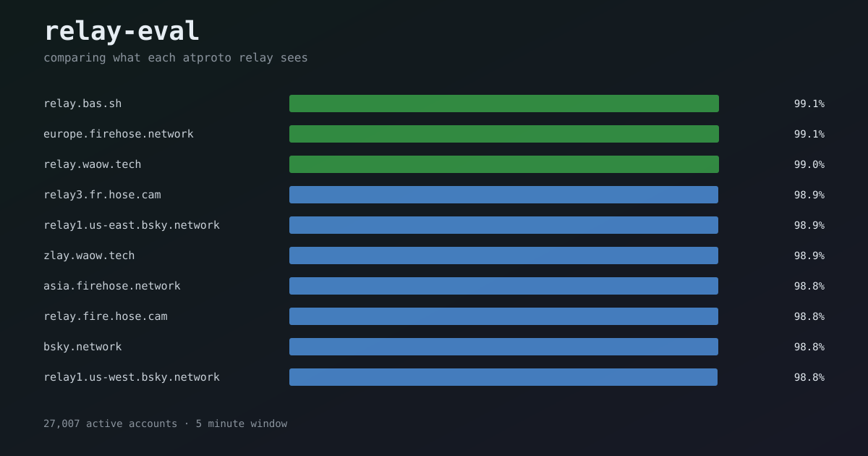Click the blue bar for zlay.waow.tech
Screen dimensions: 868x456
[503, 256]
